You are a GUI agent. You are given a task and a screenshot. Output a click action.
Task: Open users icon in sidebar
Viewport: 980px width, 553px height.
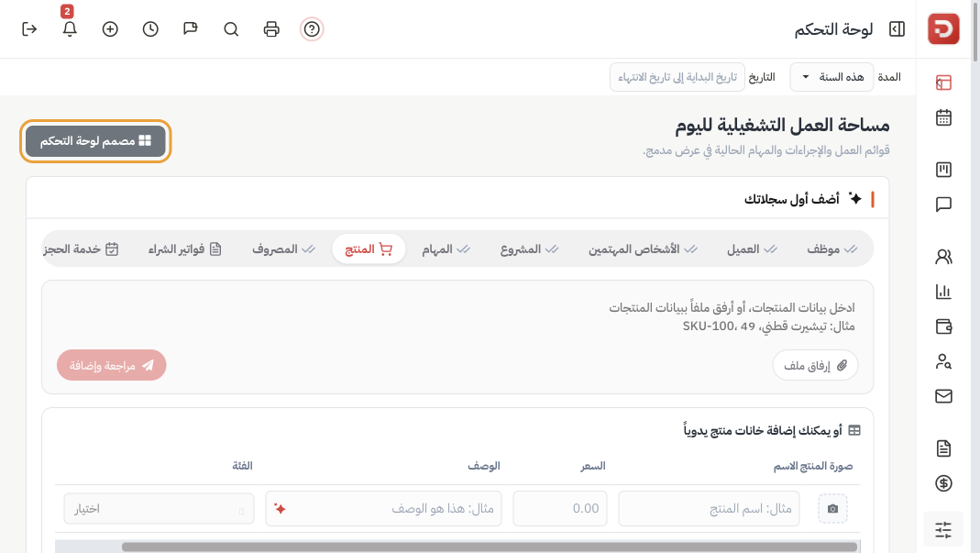pos(943,257)
